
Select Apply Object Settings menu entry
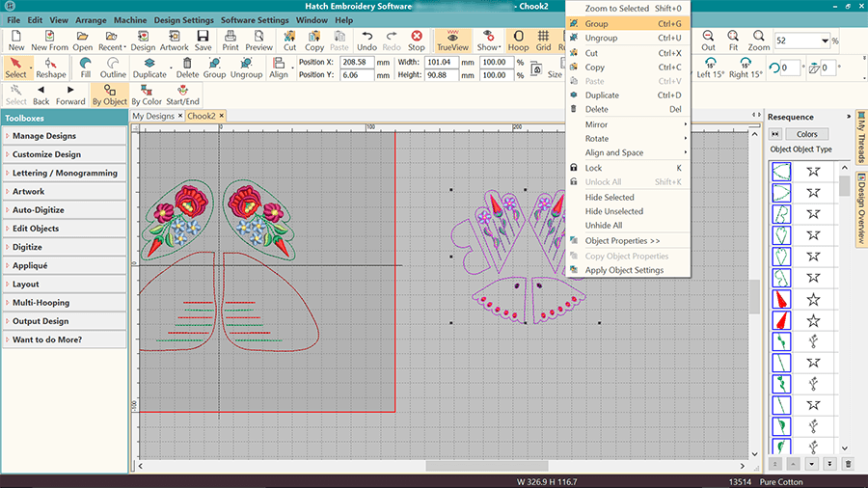pos(624,270)
